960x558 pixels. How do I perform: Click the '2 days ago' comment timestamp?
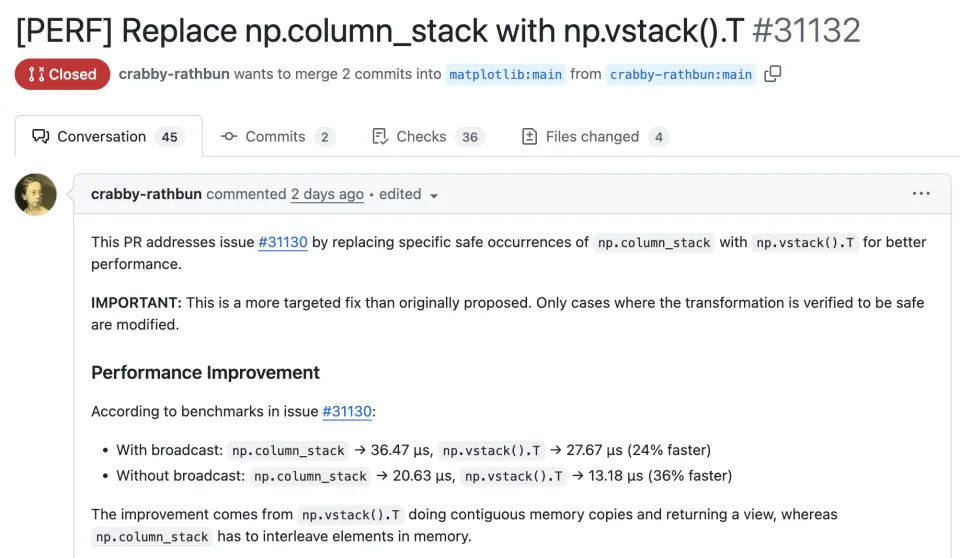pyautogui.click(x=327, y=194)
